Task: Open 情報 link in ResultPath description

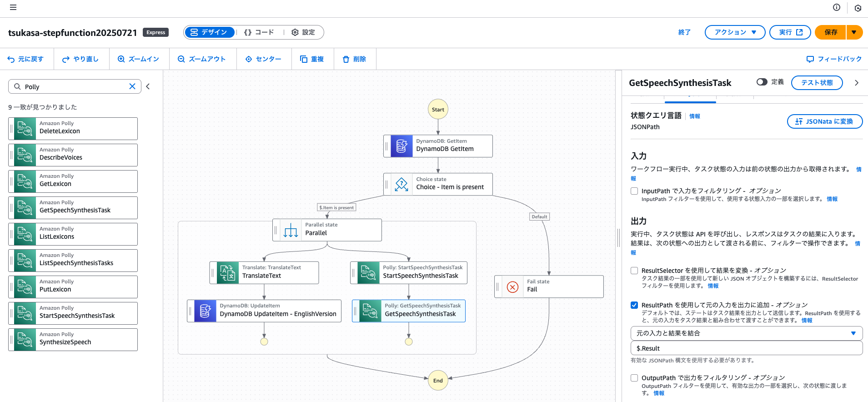Action: click(x=807, y=321)
